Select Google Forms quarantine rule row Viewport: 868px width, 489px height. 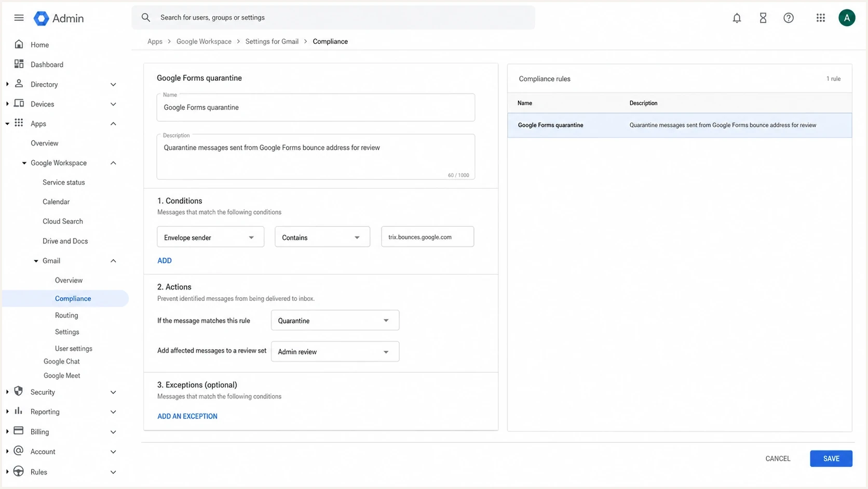680,125
